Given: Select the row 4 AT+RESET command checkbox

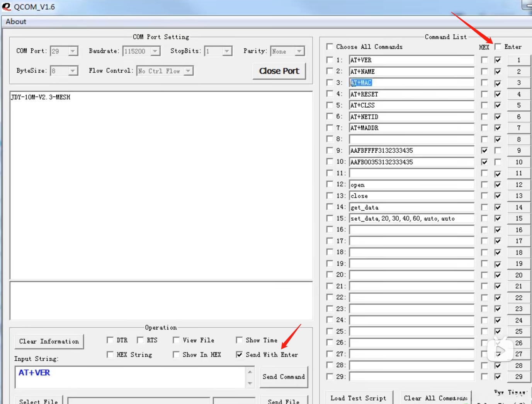Looking at the screenshot, I should [x=330, y=94].
